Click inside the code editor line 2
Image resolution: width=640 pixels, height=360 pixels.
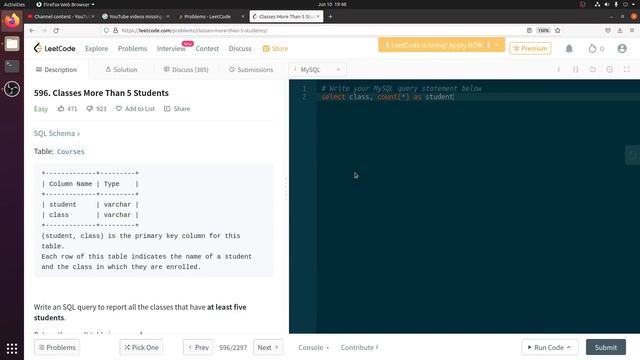pos(478,97)
